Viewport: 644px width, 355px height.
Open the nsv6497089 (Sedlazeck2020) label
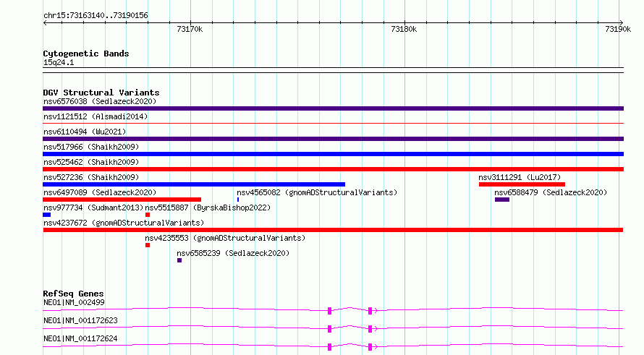tap(100, 192)
